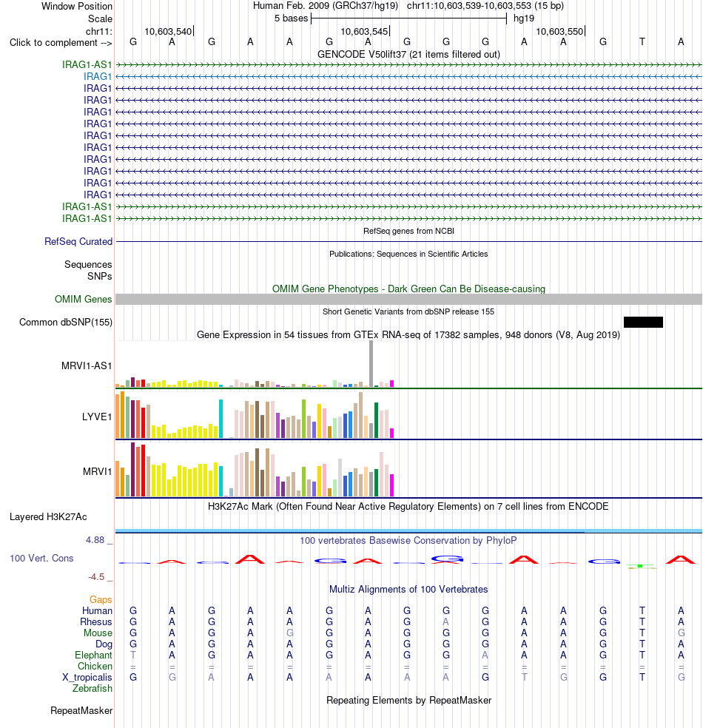The width and height of the screenshot is (703, 728).
Task: Click the Layered H3K27Ac track label
Action: point(48,517)
